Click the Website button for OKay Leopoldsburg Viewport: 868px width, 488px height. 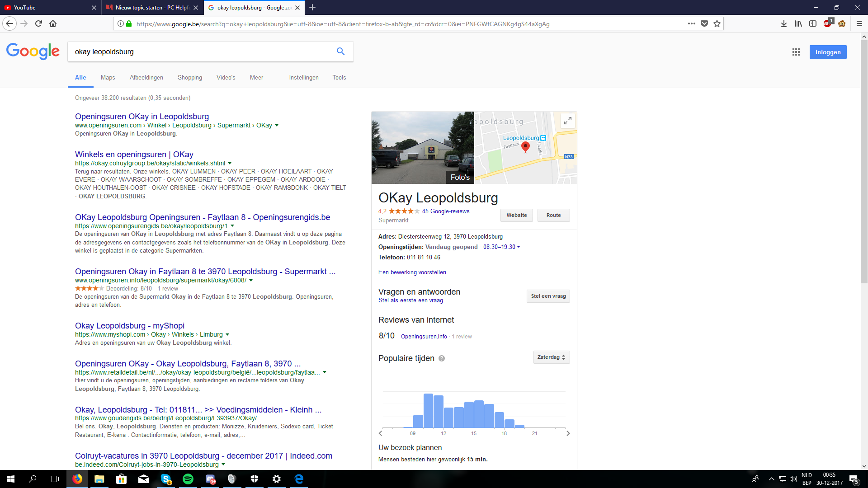pyautogui.click(x=517, y=216)
